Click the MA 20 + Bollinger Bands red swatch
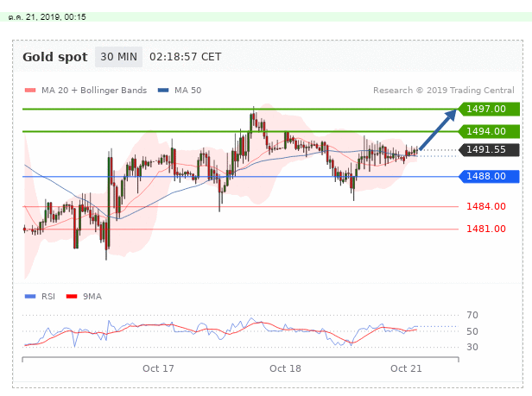532x396 pixels. 30,91
